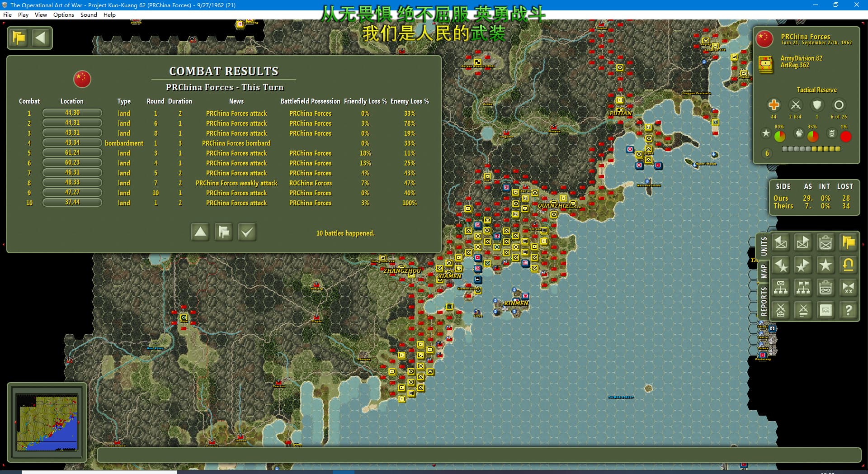Open the formation hierarchy icon with flags

click(x=803, y=288)
